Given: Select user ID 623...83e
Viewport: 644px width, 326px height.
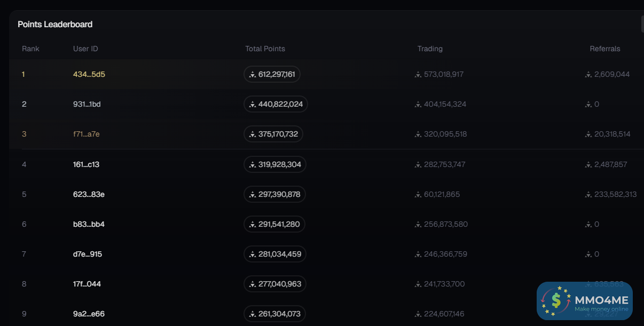Looking at the screenshot, I should [89, 194].
